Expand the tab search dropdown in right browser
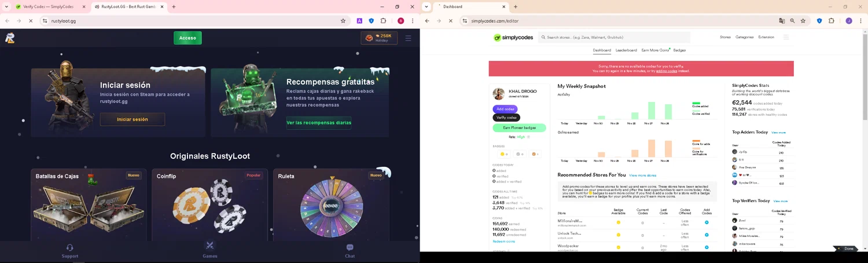Viewport: 868px width, 263px height. click(426, 7)
